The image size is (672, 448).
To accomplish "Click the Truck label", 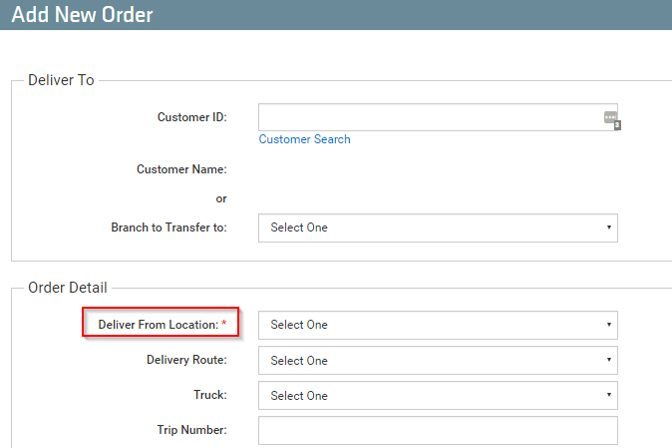I will 210,395.
